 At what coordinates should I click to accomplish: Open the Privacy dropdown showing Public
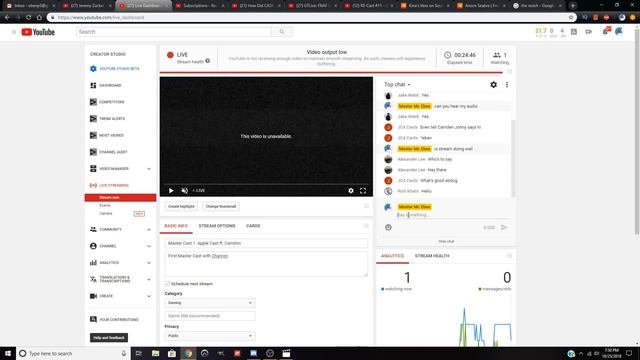tap(210, 336)
